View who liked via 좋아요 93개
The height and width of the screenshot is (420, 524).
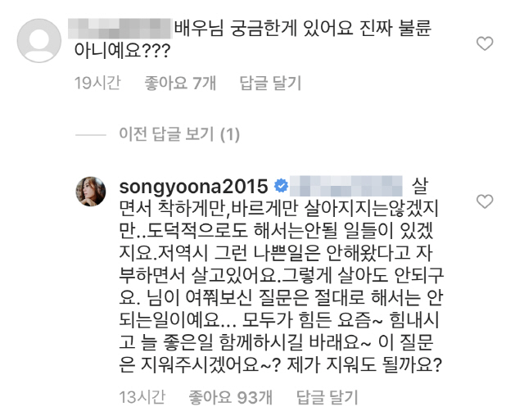[231, 397]
